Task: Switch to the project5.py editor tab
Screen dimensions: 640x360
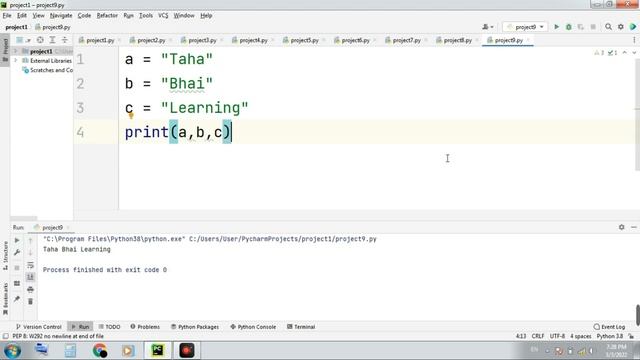Action: [x=304, y=40]
